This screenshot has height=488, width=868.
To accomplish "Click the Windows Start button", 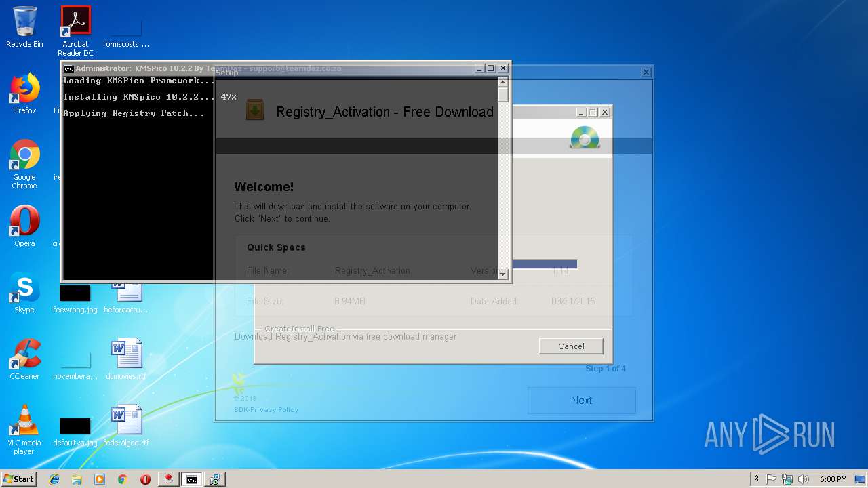I will (19, 479).
